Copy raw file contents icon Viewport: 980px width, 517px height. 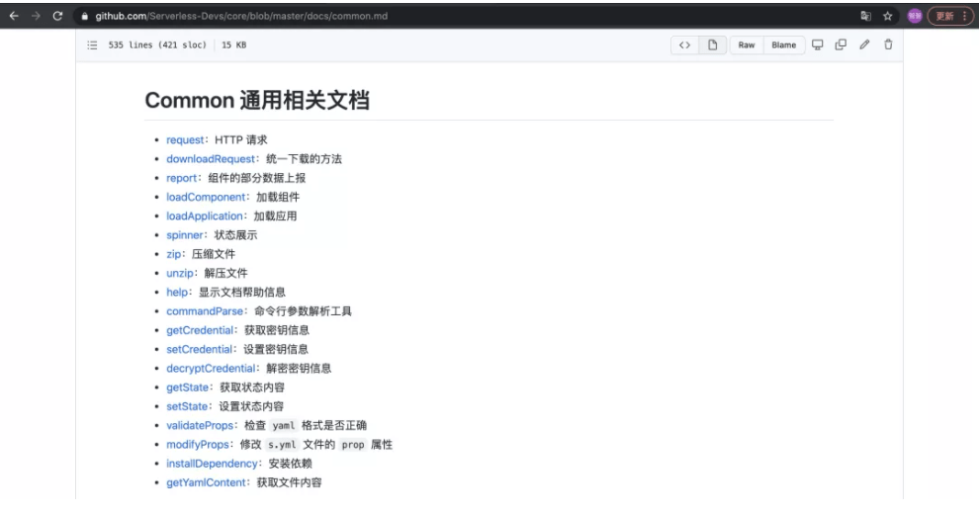pos(841,44)
